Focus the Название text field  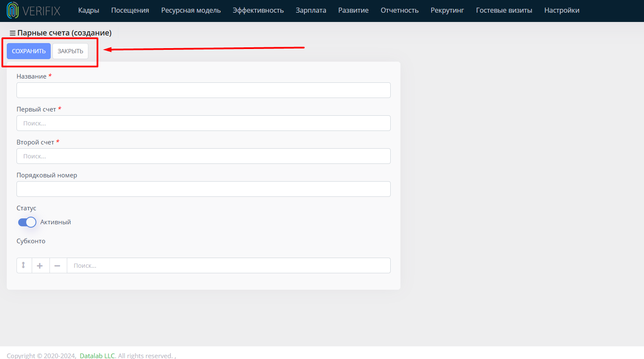tap(203, 90)
